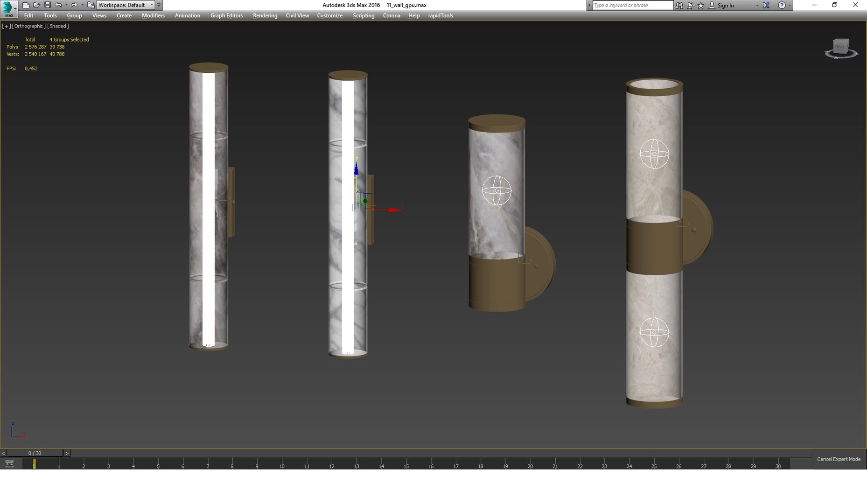This screenshot has width=867, height=504.
Task: Open the Modifiers menu
Action: (x=153, y=15)
